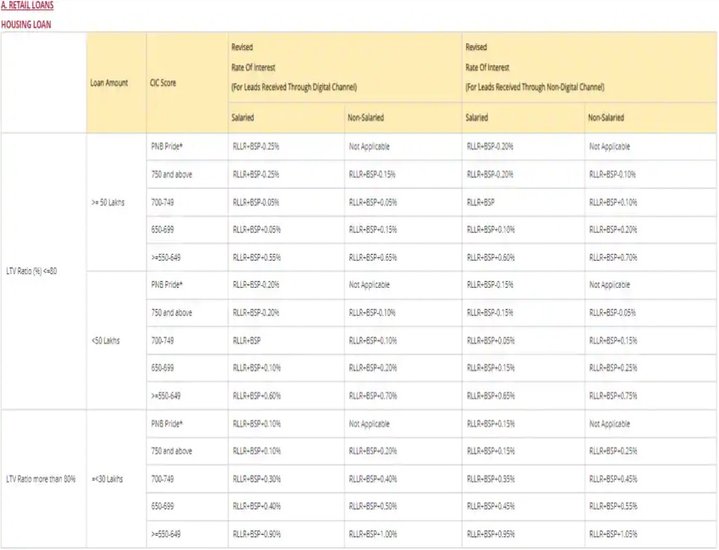719x550 pixels.
Task: Select the CIC Score column header
Action: [x=163, y=82]
